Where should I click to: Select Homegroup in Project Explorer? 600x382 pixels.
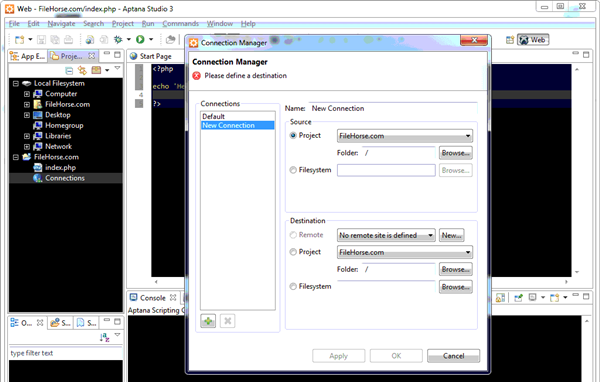coord(64,126)
